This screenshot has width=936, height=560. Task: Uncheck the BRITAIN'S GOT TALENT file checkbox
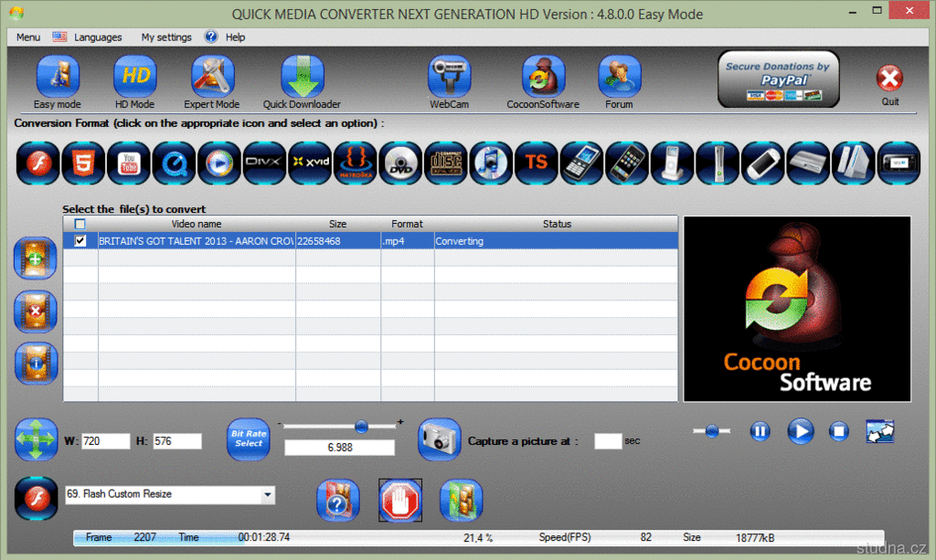click(80, 241)
